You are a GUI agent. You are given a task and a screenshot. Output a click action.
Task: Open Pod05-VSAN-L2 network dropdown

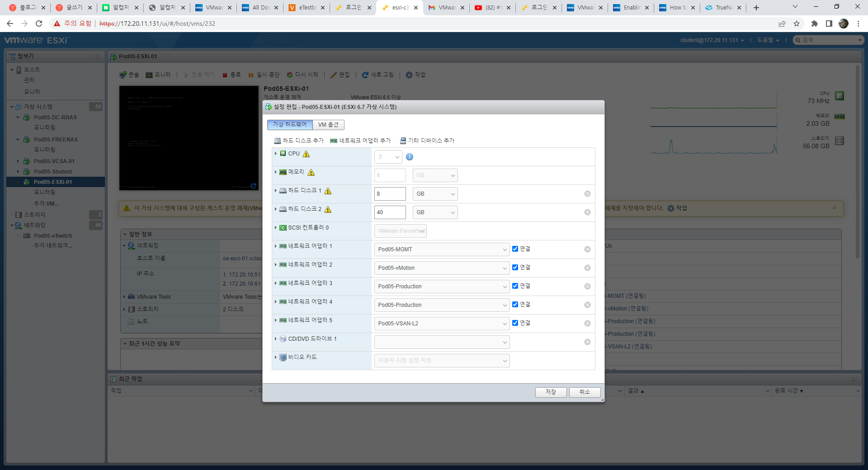(x=442, y=324)
